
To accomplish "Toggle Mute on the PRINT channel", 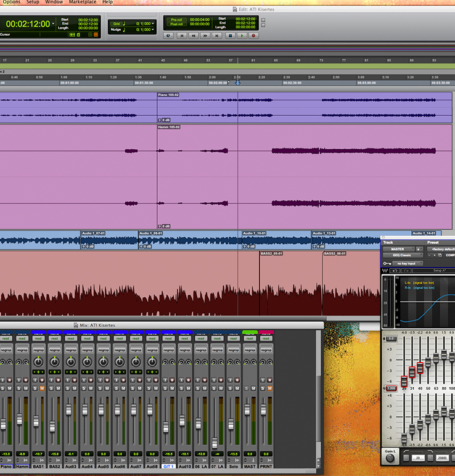I will [269, 388].
